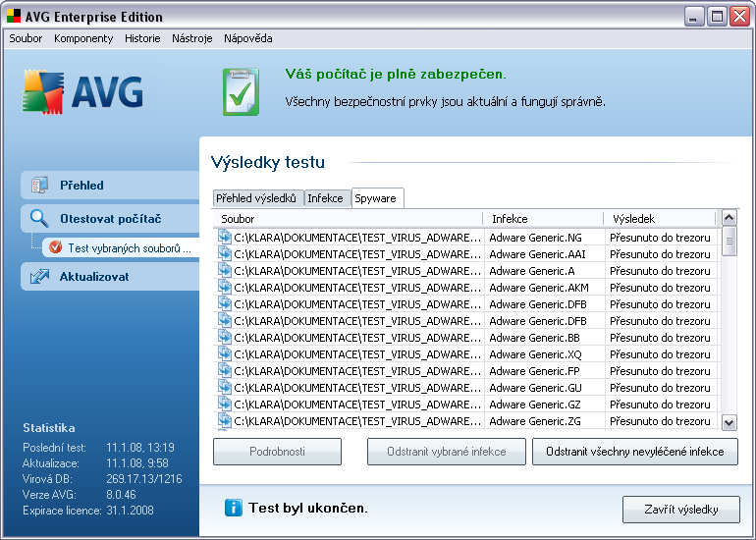Click Odstranit vybrané infekce button
The width and height of the screenshot is (756, 540).
tap(447, 452)
